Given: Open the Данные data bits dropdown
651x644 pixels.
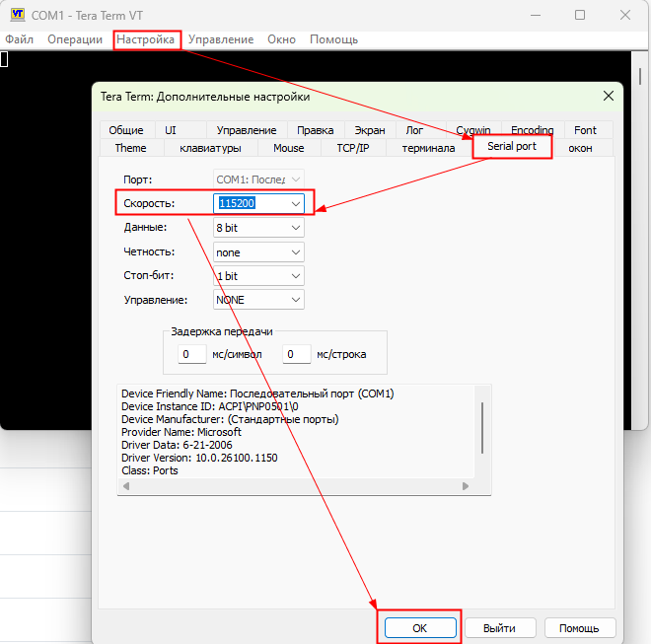Looking at the screenshot, I should (x=295, y=228).
